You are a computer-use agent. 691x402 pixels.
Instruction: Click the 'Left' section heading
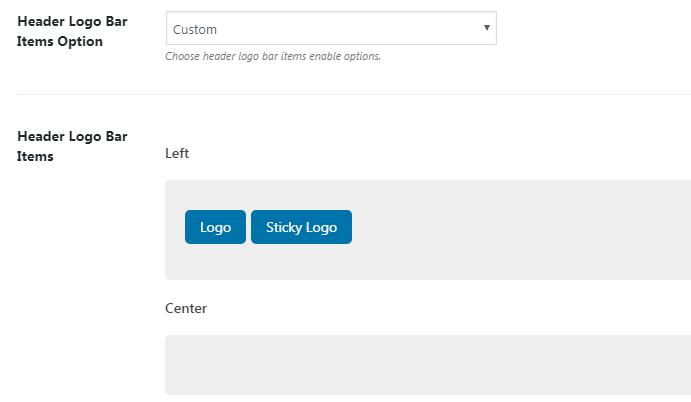177,153
